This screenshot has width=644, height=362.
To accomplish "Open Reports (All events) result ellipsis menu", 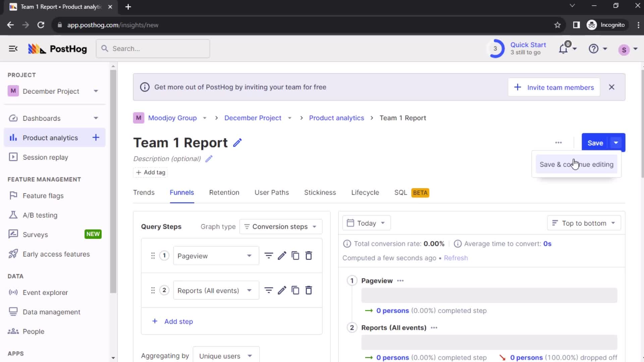I will 434,327.
